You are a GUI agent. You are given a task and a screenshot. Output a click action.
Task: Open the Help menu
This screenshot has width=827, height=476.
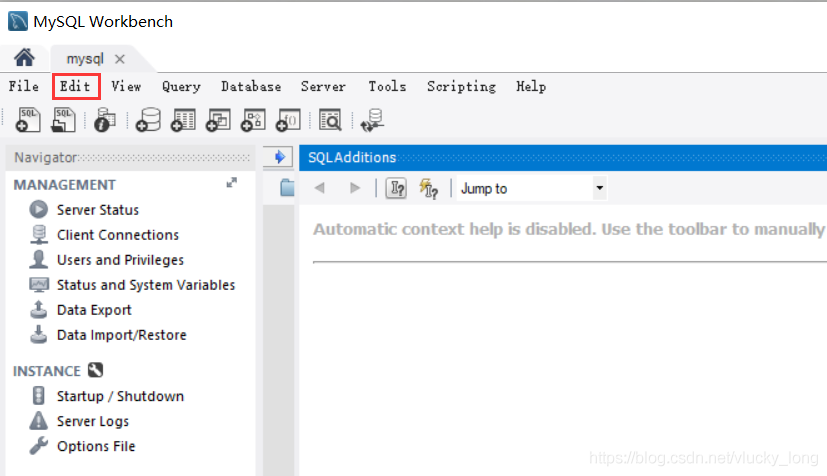click(531, 86)
